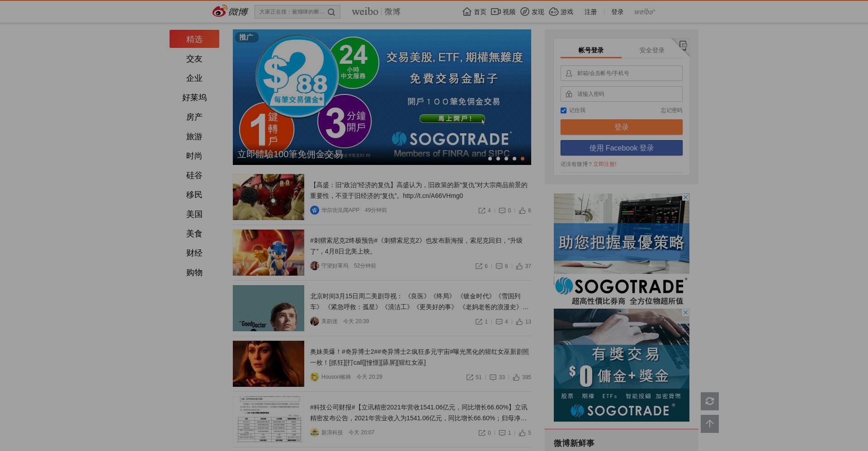Screen dimensions: 868x451
Task: Like the 奇异博士2 post with 395 likes
Action: (x=516, y=377)
